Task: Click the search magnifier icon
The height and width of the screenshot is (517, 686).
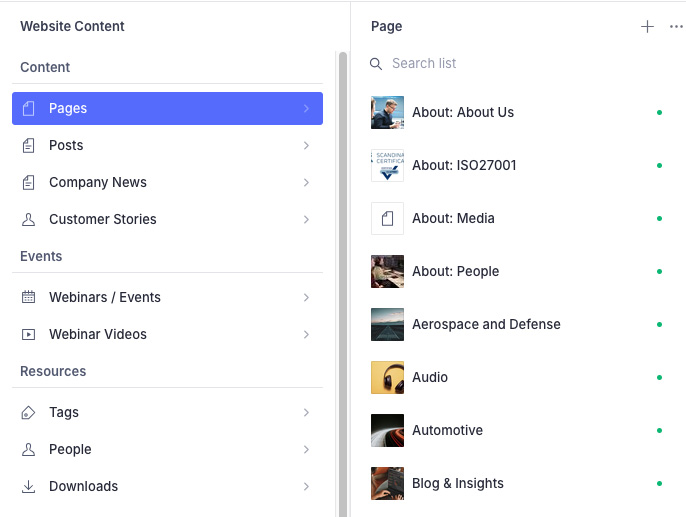Action: point(376,64)
